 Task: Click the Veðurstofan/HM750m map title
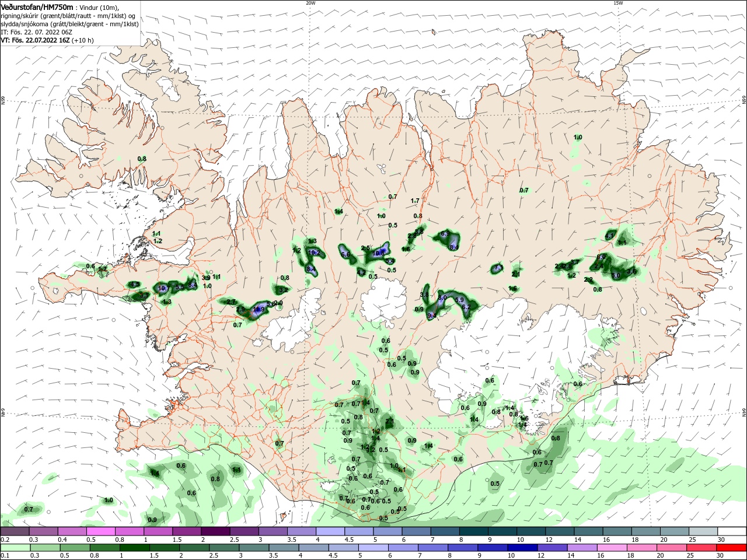(37, 6)
